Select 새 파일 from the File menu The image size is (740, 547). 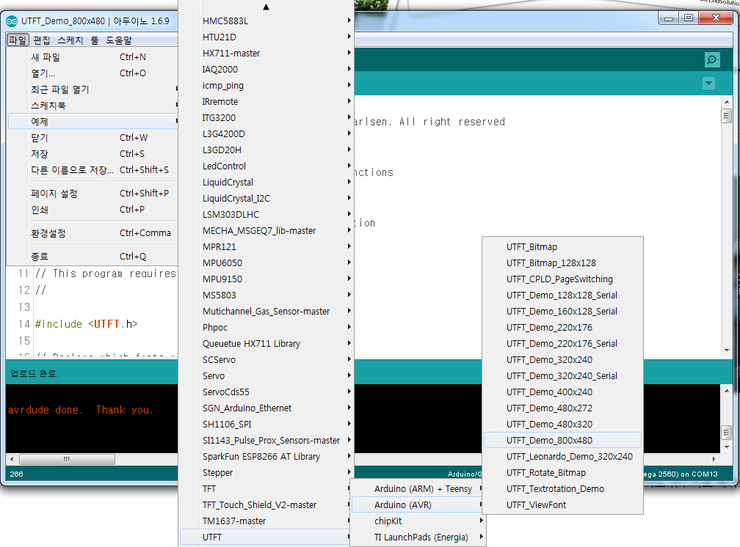click(93, 57)
